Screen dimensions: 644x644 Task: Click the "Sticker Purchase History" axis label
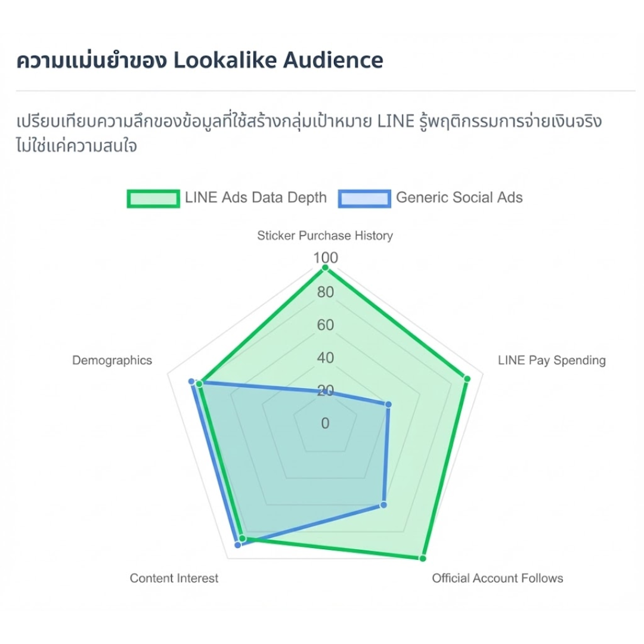(x=325, y=236)
